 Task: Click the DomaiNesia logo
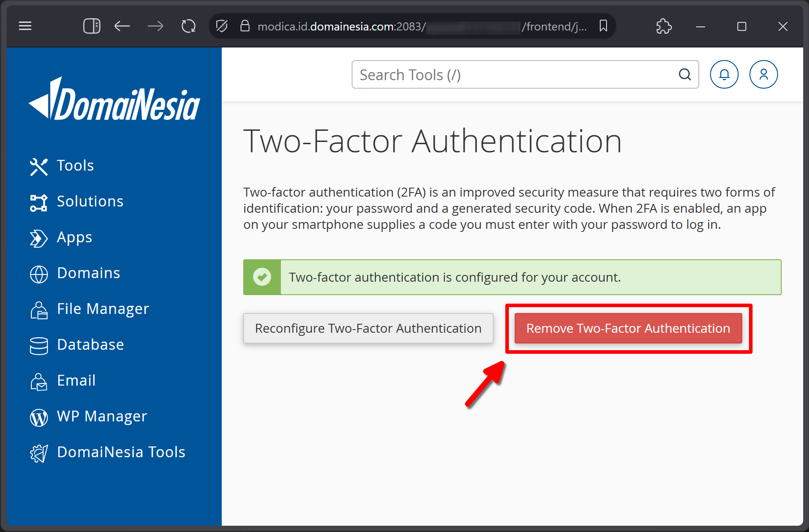(x=114, y=99)
